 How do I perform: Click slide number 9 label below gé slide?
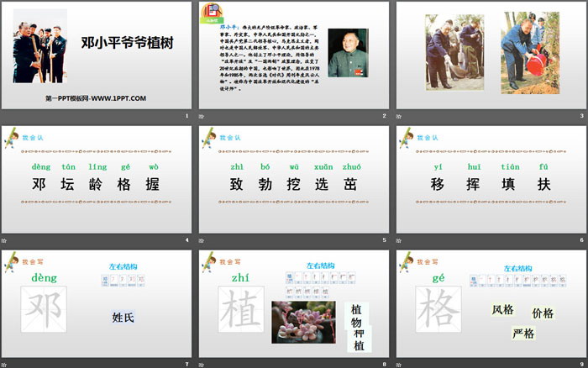coord(581,365)
